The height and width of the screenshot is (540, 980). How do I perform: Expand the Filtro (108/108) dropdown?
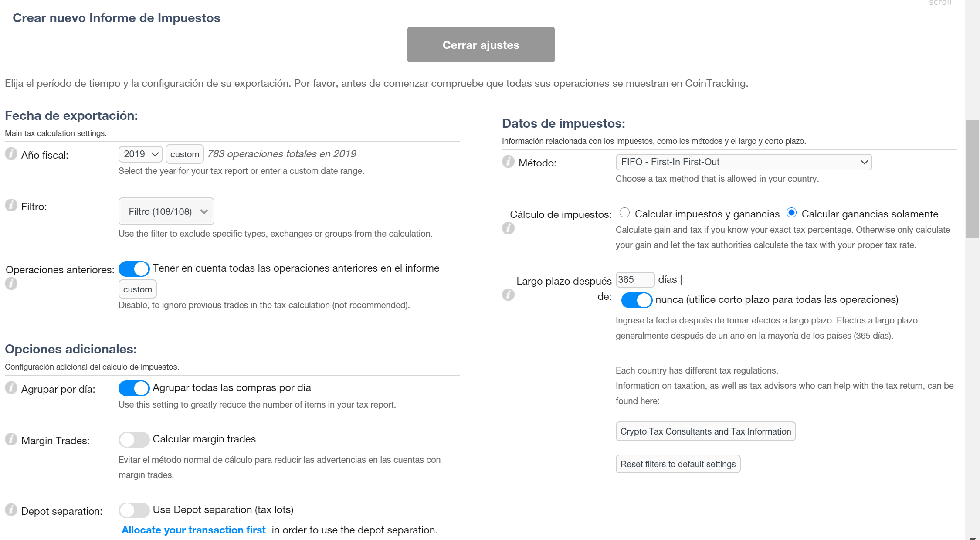[166, 211]
